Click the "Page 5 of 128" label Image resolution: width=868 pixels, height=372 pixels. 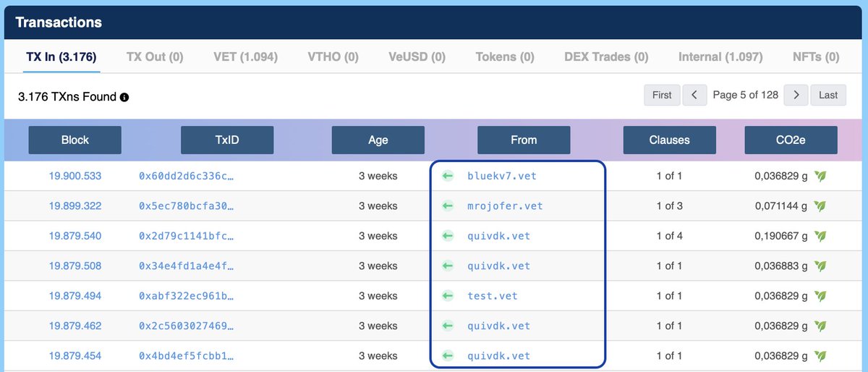tap(745, 95)
